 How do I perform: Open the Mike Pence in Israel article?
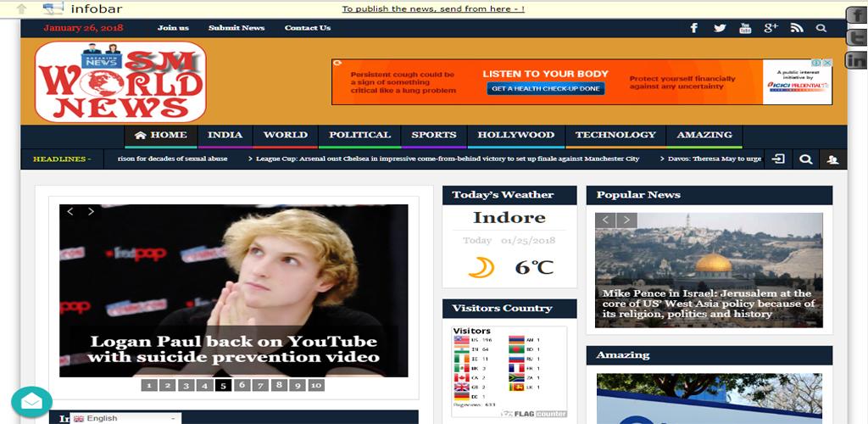click(709, 304)
